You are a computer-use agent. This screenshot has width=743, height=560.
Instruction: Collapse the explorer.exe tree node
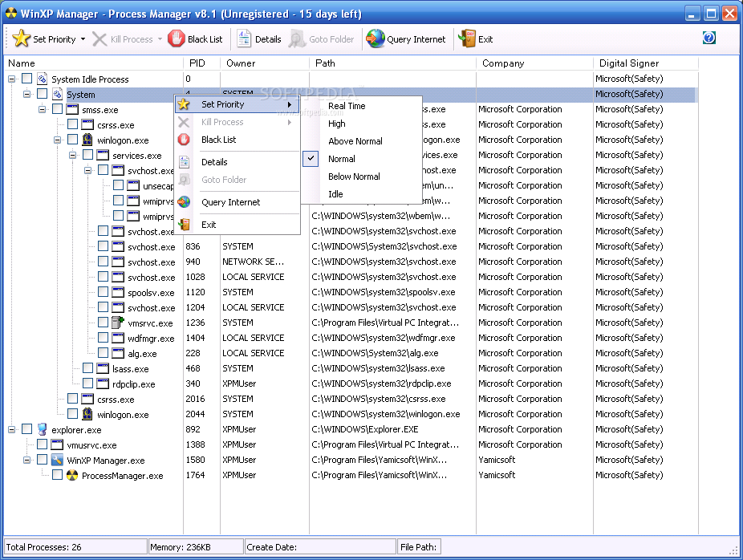click(12, 430)
